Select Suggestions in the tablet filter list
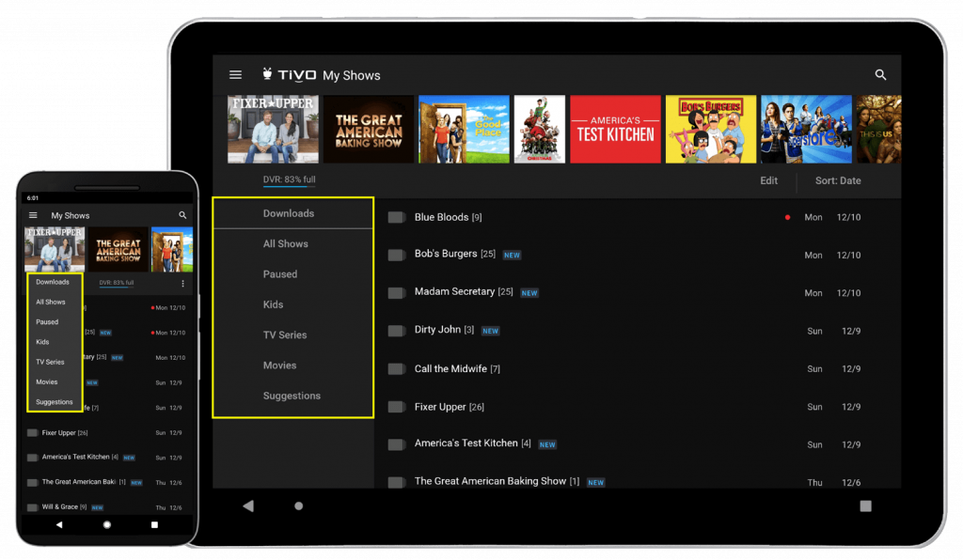The width and height of the screenshot is (963, 560). (x=293, y=396)
